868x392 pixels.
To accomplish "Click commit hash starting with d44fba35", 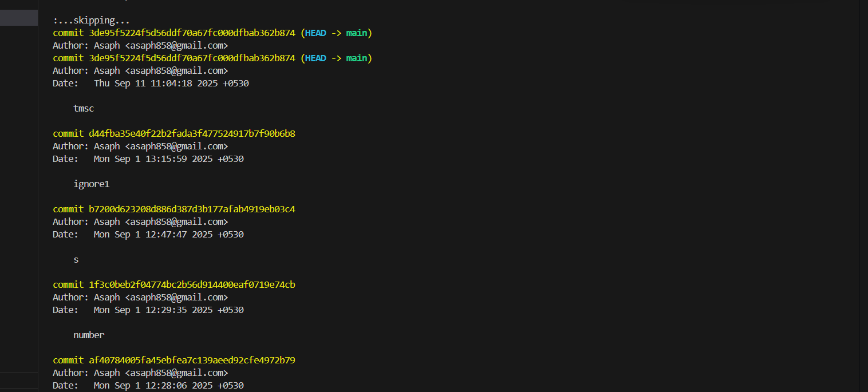I will pyautogui.click(x=192, y=134).
